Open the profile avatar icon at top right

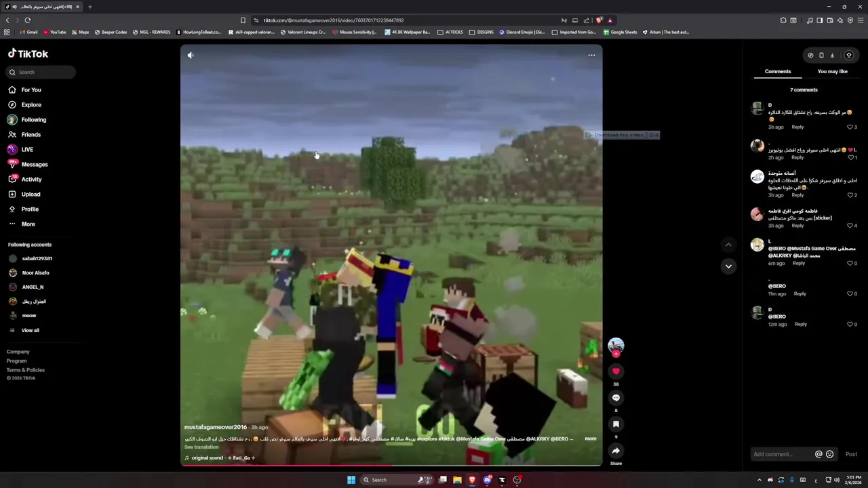tap(848, 56)
